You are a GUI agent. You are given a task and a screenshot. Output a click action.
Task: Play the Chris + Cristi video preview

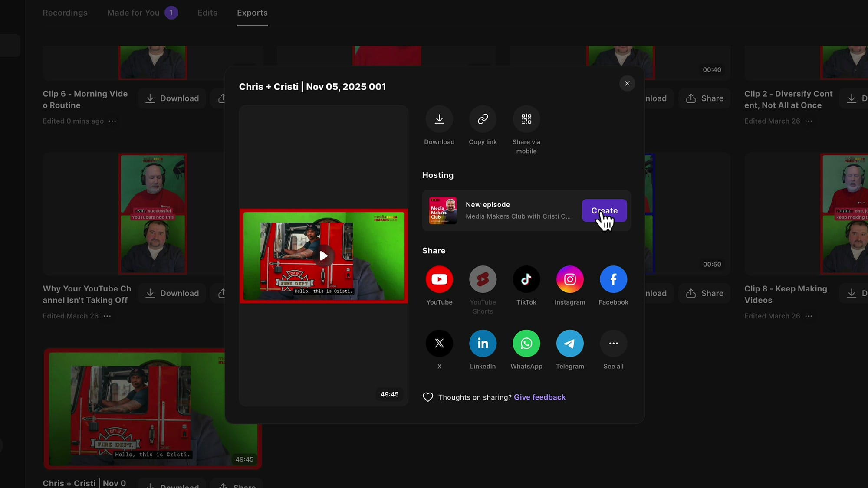tap(323, 255)
